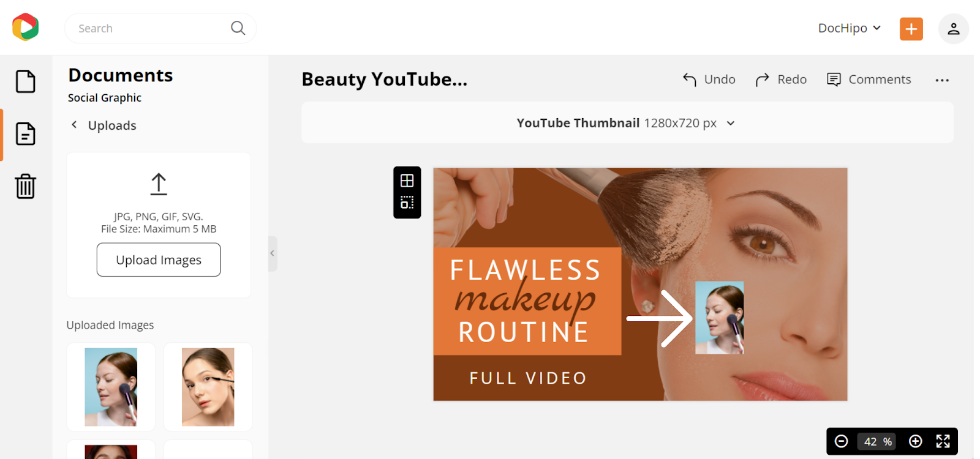This screenshot has width=980, height=459.
Task: Select the documents page sidebar icon
Action: click(26, 133)
